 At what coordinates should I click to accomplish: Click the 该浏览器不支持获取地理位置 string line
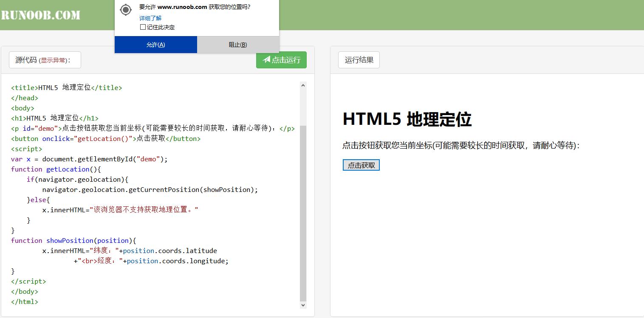pos(120,210)
